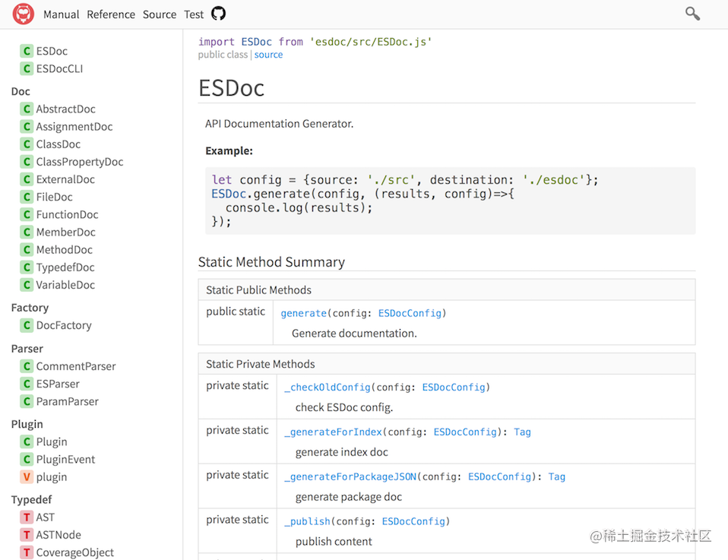The width and height of the screenshot is (728, 560).
Task: Click the generate method link
Action: [x=304, y=313]
